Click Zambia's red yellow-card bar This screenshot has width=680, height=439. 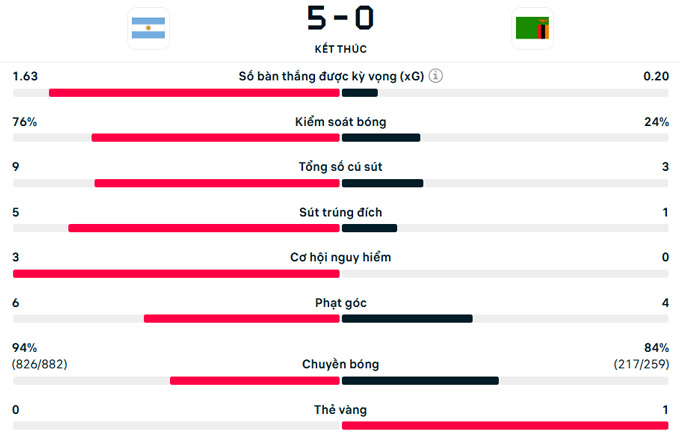point(505,426)
